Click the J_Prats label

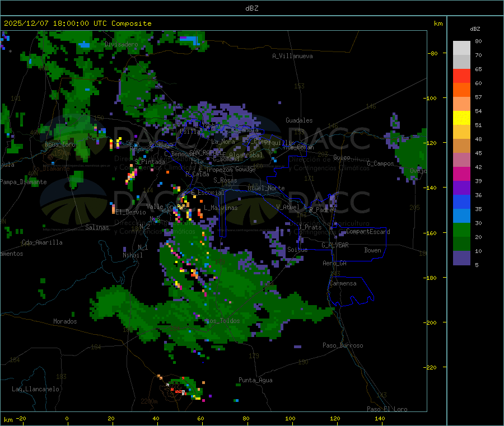pyautogui.click(x=310, y=227)
